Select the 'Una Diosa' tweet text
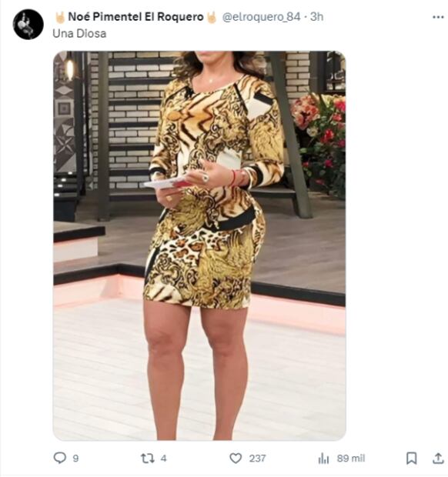The image size is (448, 477). coord(79,33)
